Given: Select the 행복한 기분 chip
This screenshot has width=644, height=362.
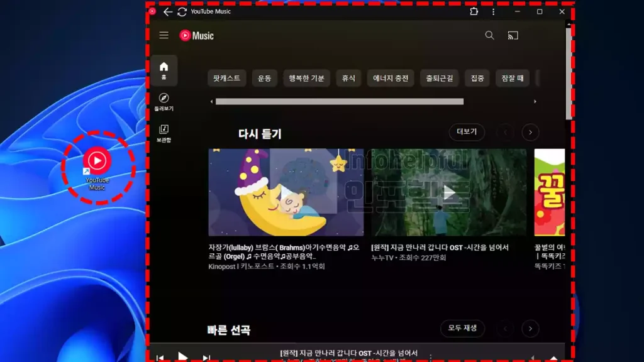Looking at the screenshot, I should tap(306, 78).
